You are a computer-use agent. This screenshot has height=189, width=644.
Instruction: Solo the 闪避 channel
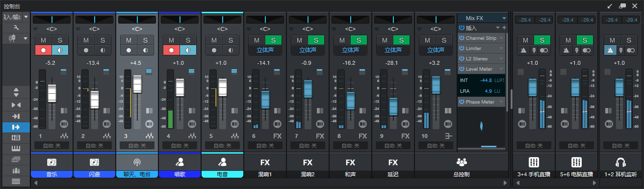tap(103, 40)
